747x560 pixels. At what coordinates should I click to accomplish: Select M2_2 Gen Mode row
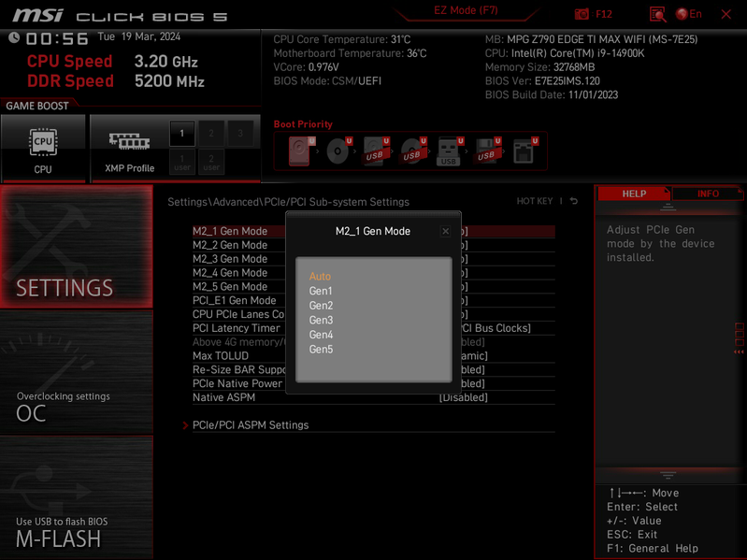coord(374,245)
